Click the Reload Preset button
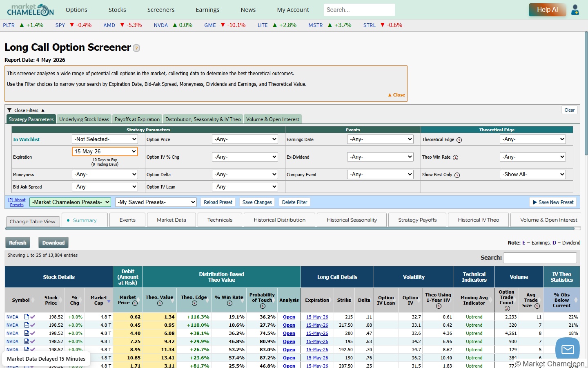 coord(218,202)
